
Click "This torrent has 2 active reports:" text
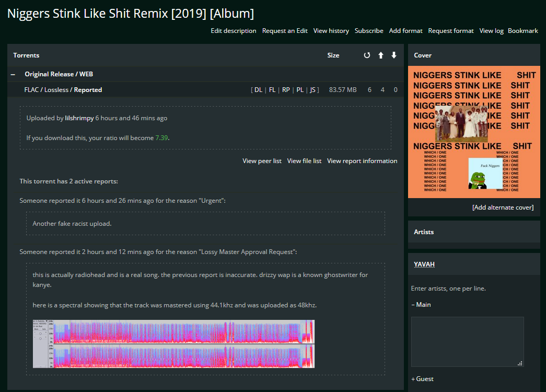point(68,181)
